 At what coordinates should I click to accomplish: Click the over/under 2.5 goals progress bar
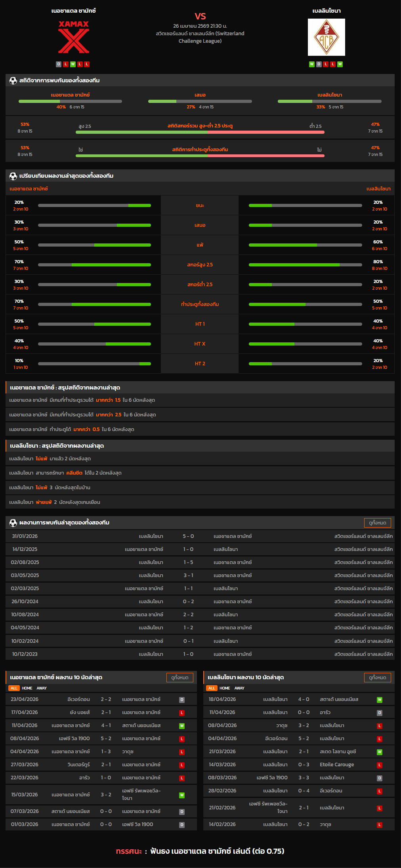(200, 132)
